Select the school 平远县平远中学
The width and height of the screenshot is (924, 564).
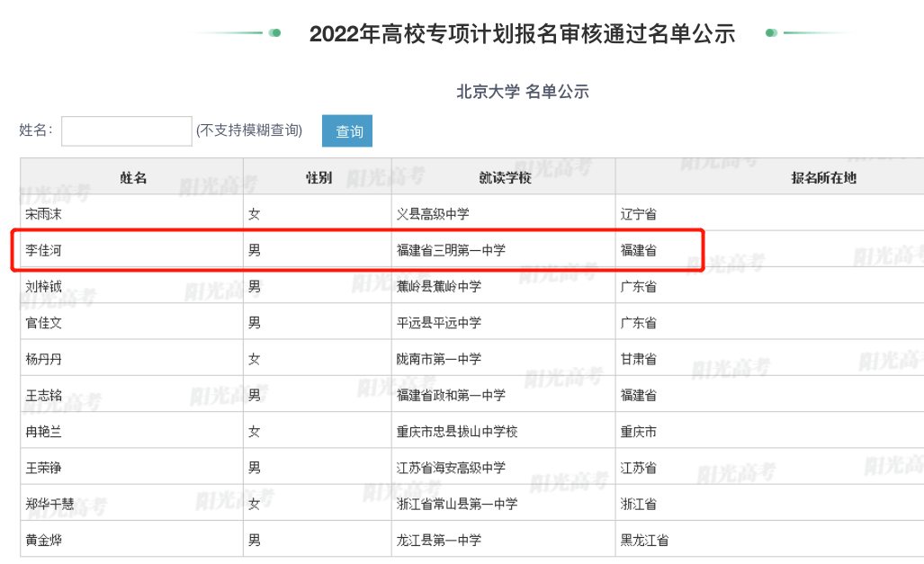pyautogui.click(x=439, y=323)
